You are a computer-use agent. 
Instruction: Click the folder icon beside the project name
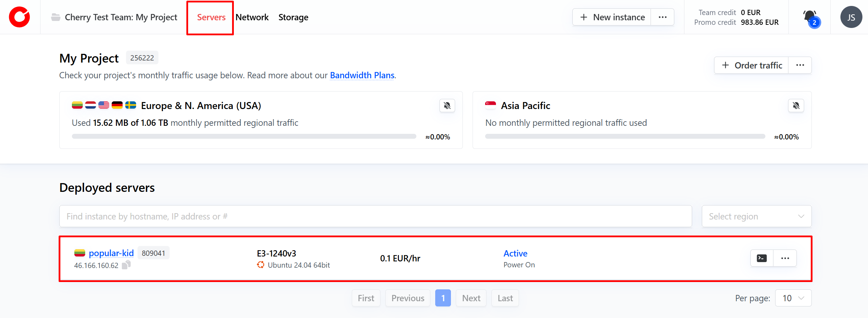tap(55, 17)
